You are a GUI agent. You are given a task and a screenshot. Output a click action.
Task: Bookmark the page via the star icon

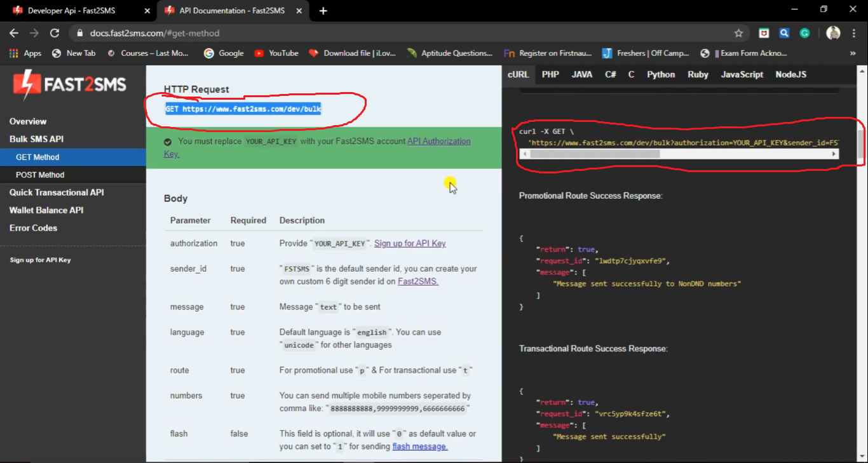(x=739, y=32)
